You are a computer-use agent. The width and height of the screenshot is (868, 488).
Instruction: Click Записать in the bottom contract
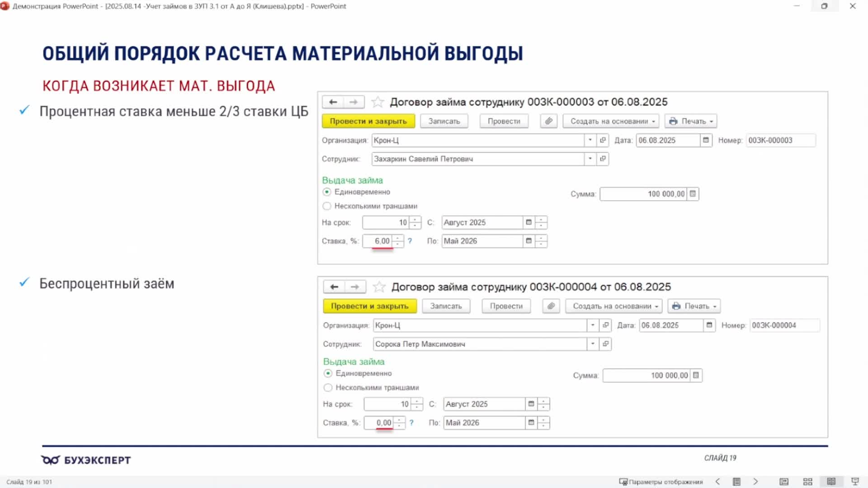446,306
